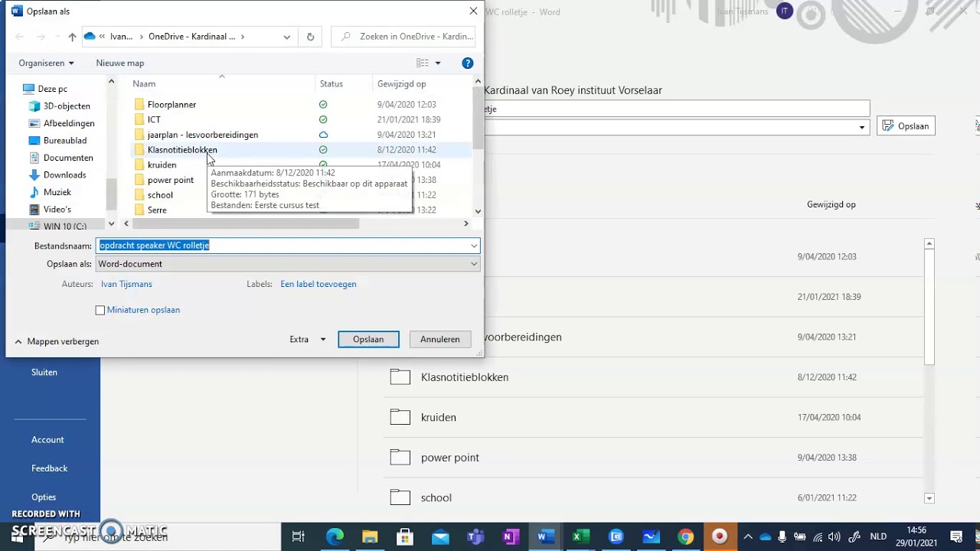Image resolution: width=980 pixels, height=551 pixels.
Task: Show hidden system tray icons
Action: 748,536
